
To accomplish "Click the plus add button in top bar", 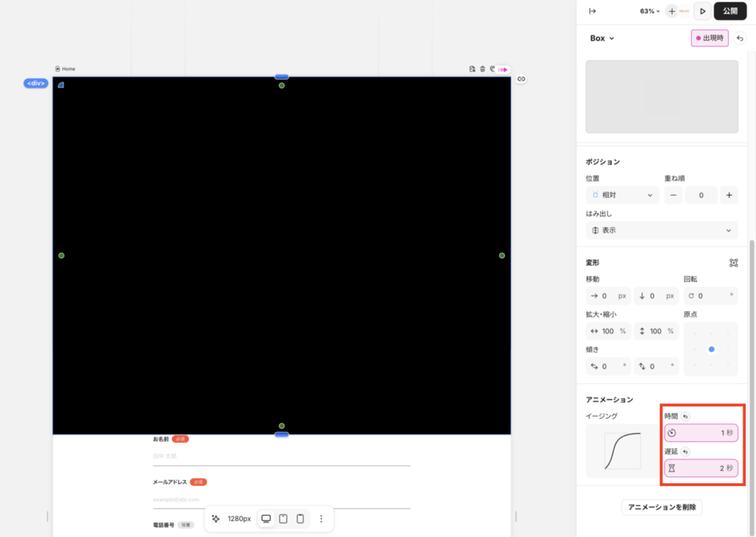I will (x=671, y=11).
